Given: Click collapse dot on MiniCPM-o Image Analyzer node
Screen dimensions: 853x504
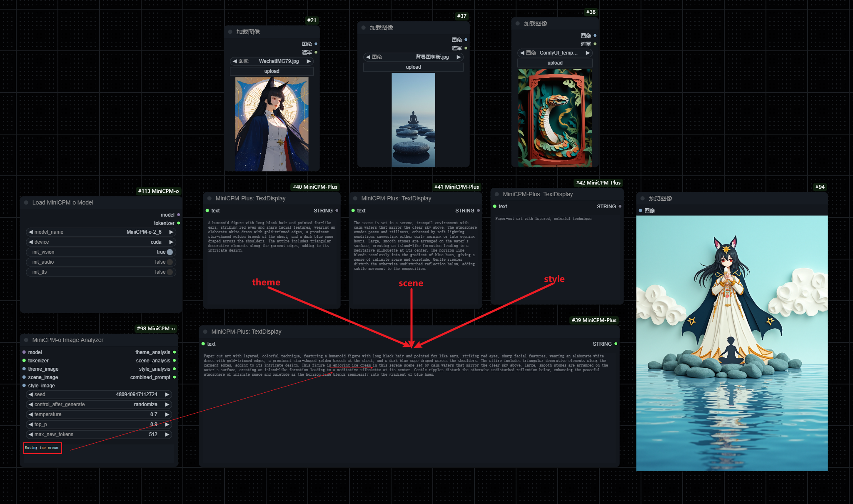Looking at the screenshot, I should coord(26,340).
